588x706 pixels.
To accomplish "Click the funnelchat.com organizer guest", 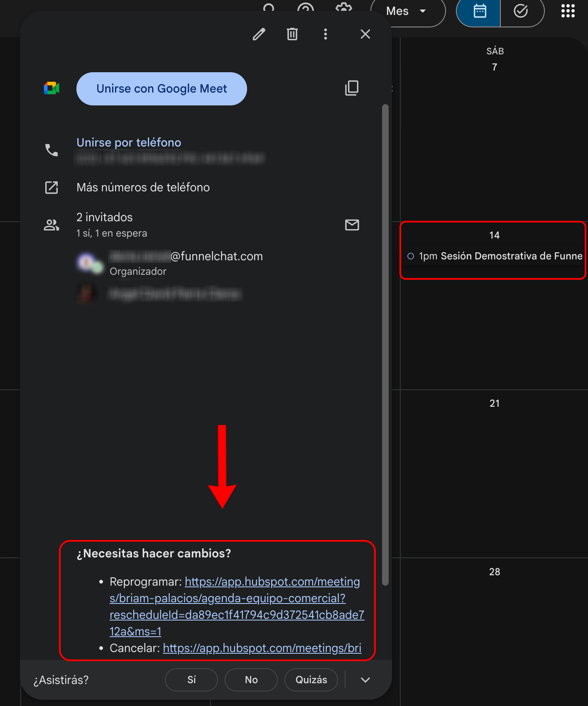I will coord(186,263).
